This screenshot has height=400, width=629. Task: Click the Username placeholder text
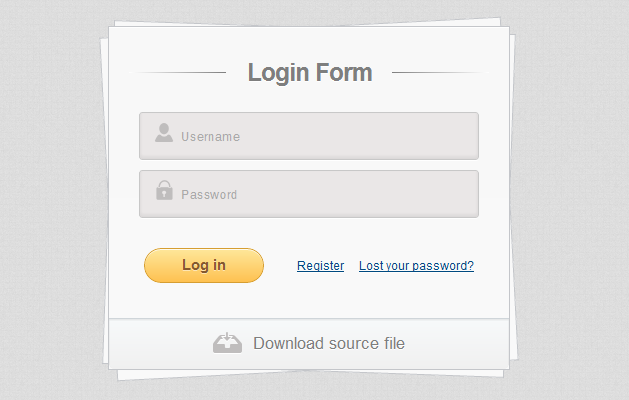(210, 137)
